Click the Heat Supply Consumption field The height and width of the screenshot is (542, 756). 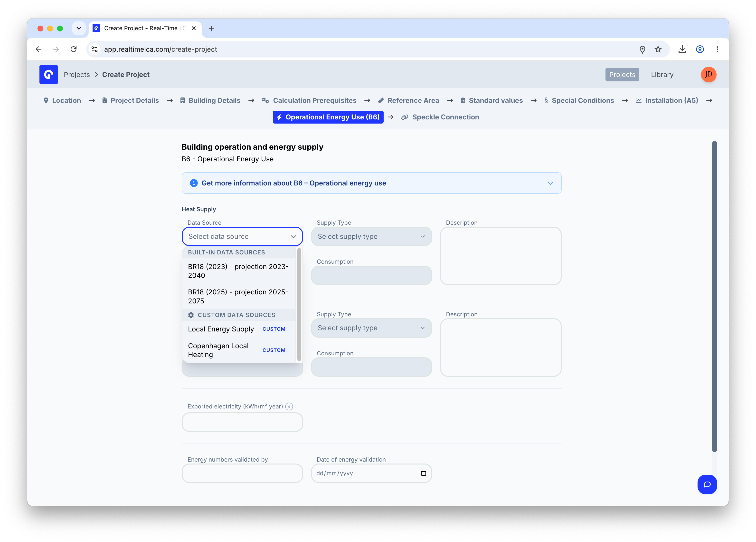click(371, 275)
